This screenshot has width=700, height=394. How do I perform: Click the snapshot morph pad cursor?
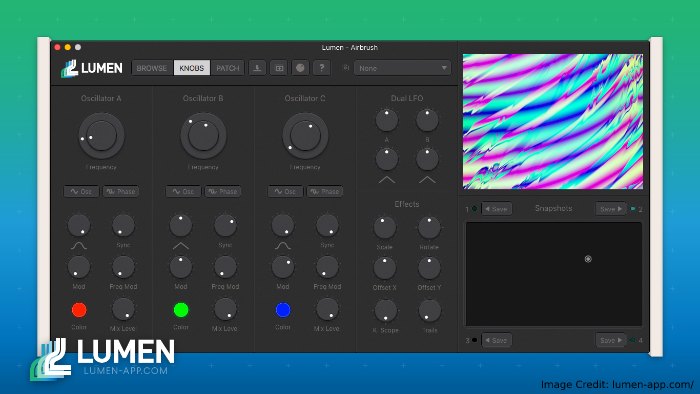click(x=588, y=259)
